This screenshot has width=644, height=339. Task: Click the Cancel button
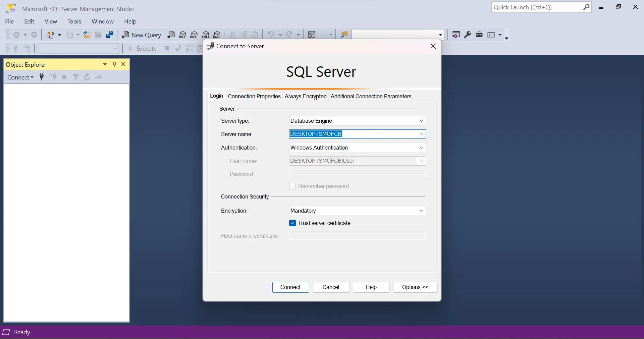pyautogui.click(x=331, y=287)
